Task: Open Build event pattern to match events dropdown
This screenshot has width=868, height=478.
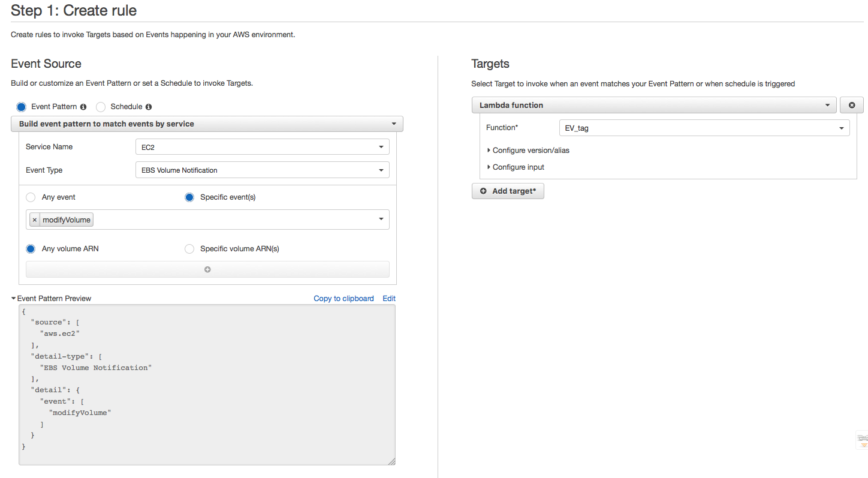Action: point(207,124)
